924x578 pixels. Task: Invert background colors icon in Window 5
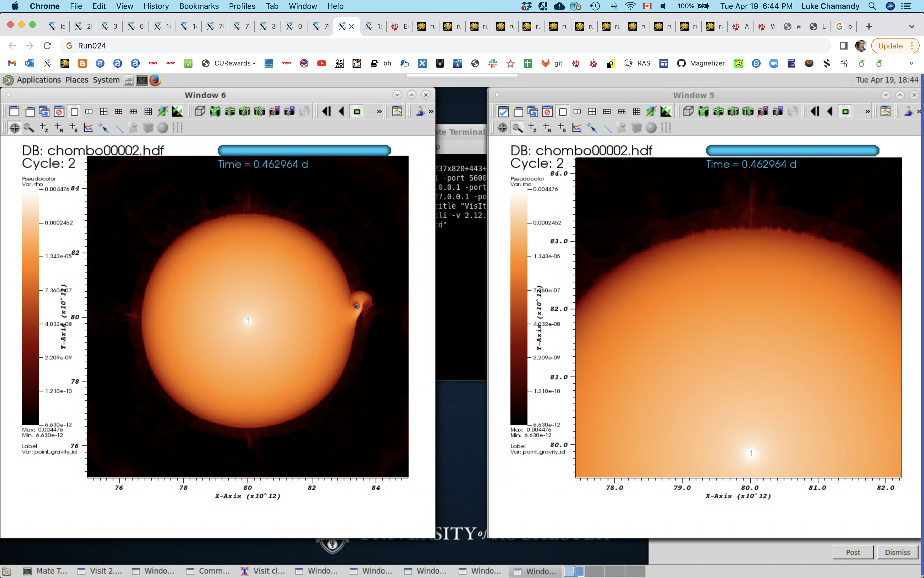point(666,111)
